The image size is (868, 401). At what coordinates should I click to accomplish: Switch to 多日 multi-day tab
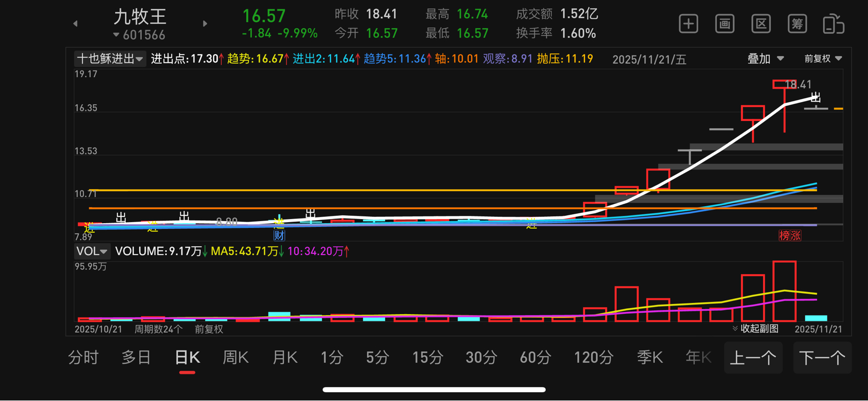coord(136,358)
